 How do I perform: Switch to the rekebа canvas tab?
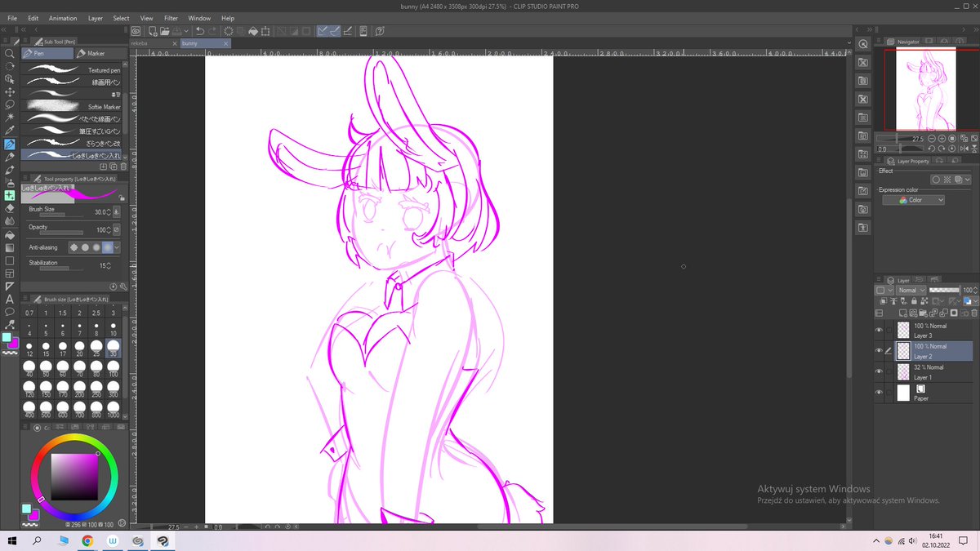(x=154, y=43)
